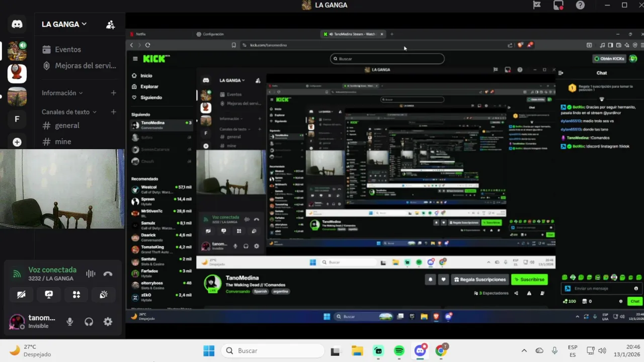Toggle the camera on or off
The height and width of the screenshot is (362, 644).
(x=21, y=295)
